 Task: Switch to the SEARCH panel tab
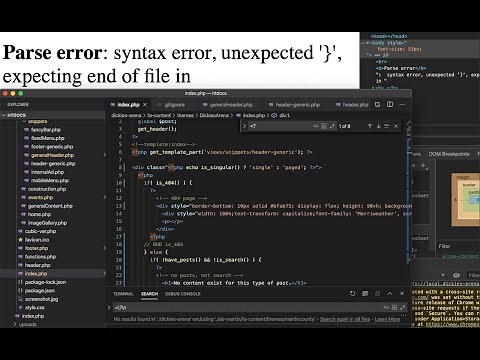[x=149, y=294]
